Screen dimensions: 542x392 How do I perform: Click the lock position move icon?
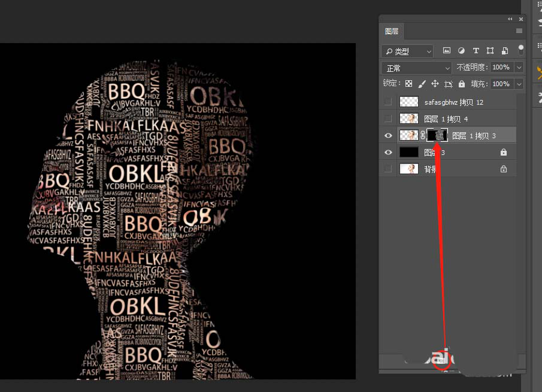435,84
